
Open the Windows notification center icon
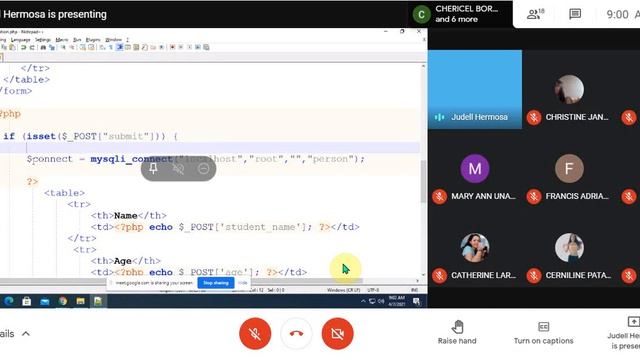(x=416, y=302)
